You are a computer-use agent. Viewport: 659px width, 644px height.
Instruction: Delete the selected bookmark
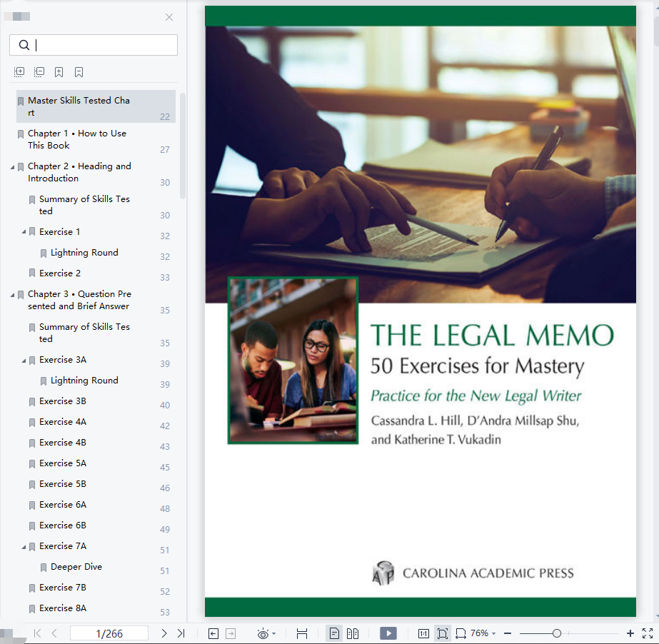pyautogui.click(x=79, y=72)
